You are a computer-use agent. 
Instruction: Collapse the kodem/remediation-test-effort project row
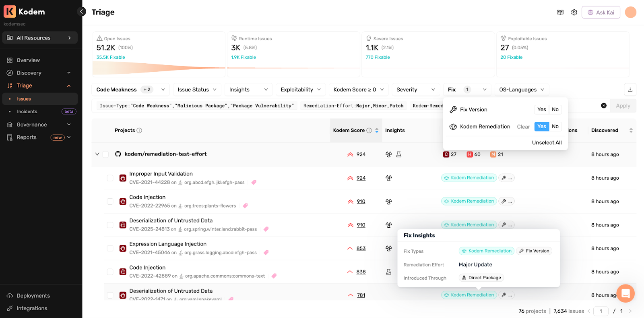(97, 154)
